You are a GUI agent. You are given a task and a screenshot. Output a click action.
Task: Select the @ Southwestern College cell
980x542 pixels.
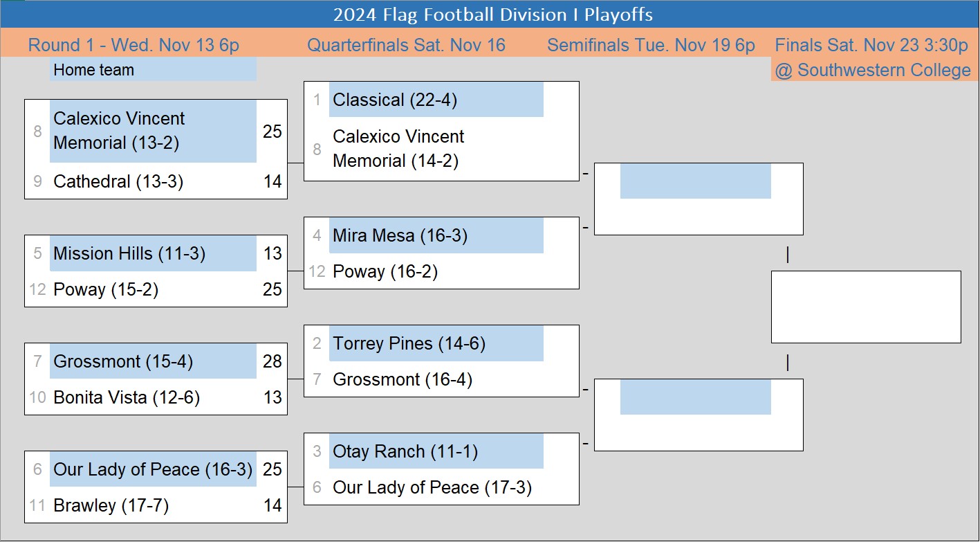pos(872,70)
